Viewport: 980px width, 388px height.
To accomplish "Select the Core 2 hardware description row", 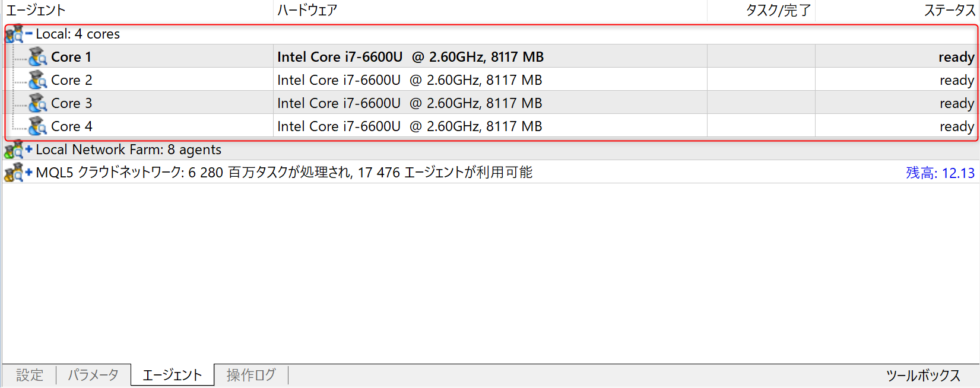I will tap(410, 80).
